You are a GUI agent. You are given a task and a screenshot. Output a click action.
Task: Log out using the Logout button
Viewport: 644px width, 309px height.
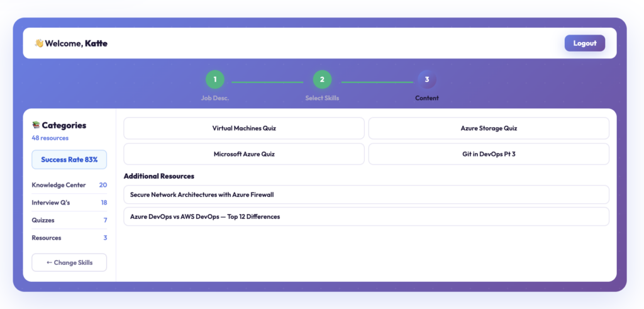click(x=584, y=43)
